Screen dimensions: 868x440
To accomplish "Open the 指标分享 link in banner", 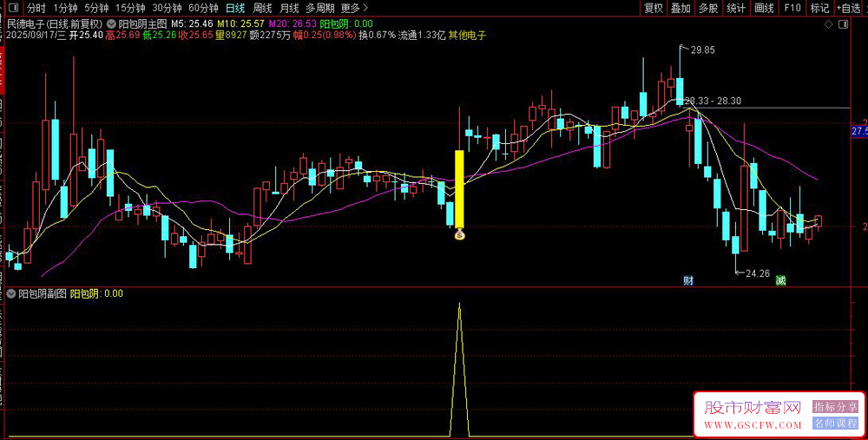I will pyautogui.click(x=835, y=407).
